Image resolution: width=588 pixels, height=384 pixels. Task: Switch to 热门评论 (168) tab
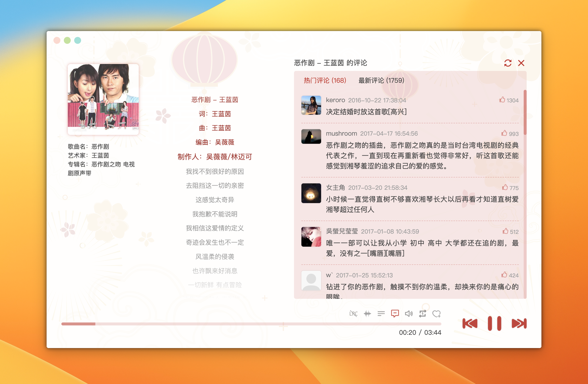[325, 80]
